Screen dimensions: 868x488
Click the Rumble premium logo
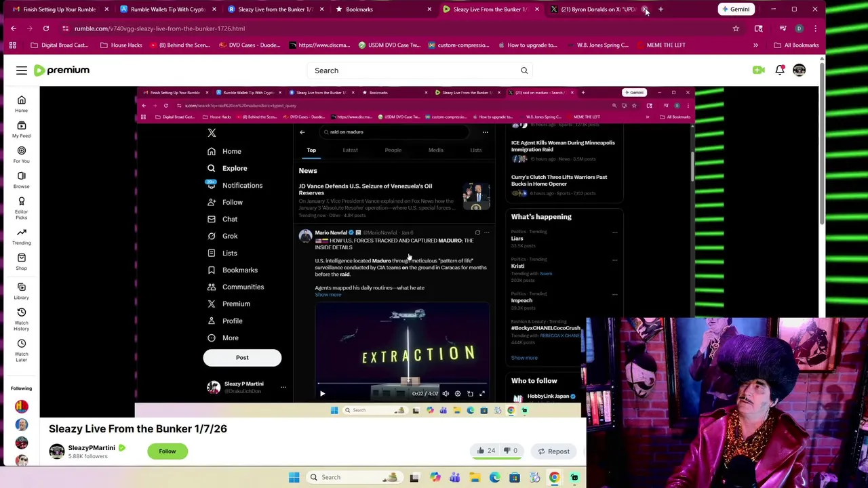pos(62,70)
